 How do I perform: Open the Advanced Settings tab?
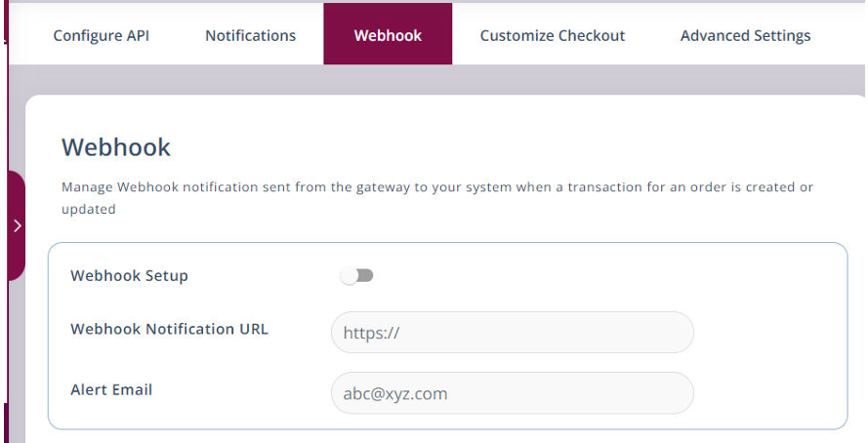745,35
